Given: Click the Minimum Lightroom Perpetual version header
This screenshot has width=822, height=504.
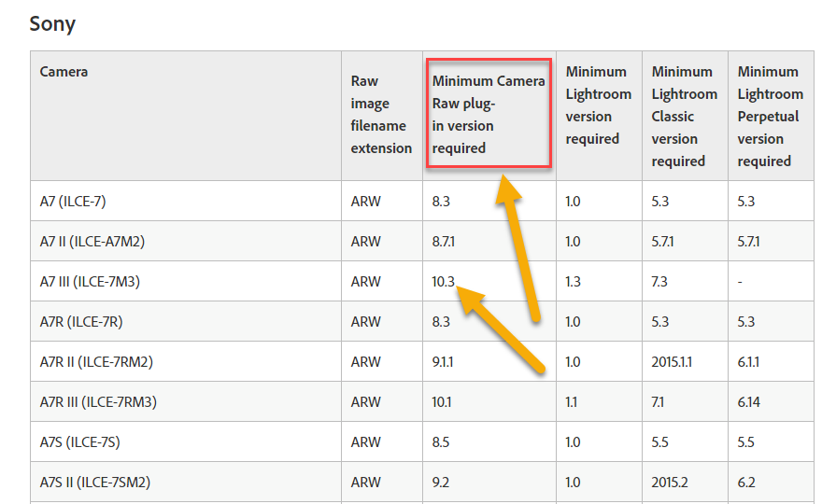Looking at the screenshot, I should (x=771, y=116).
